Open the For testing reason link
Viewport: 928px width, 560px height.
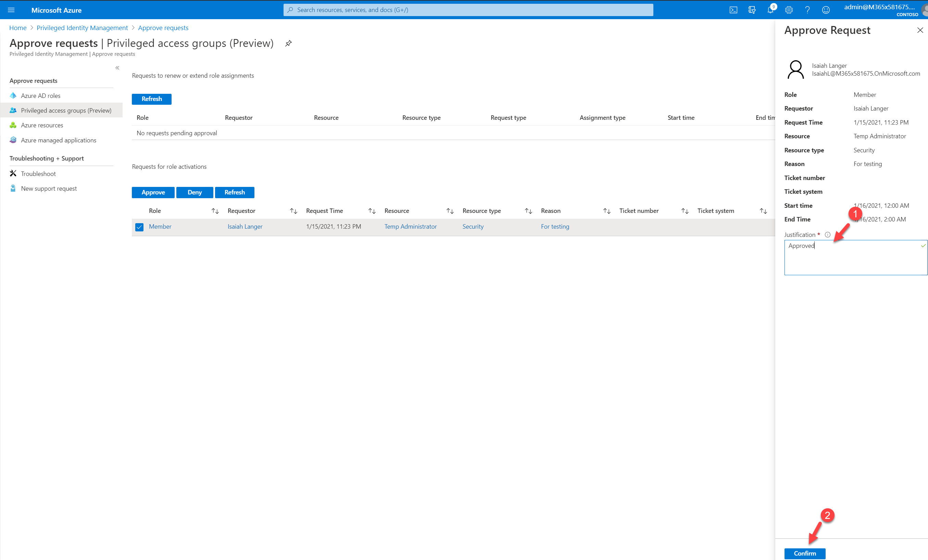(x=555, y=226)
